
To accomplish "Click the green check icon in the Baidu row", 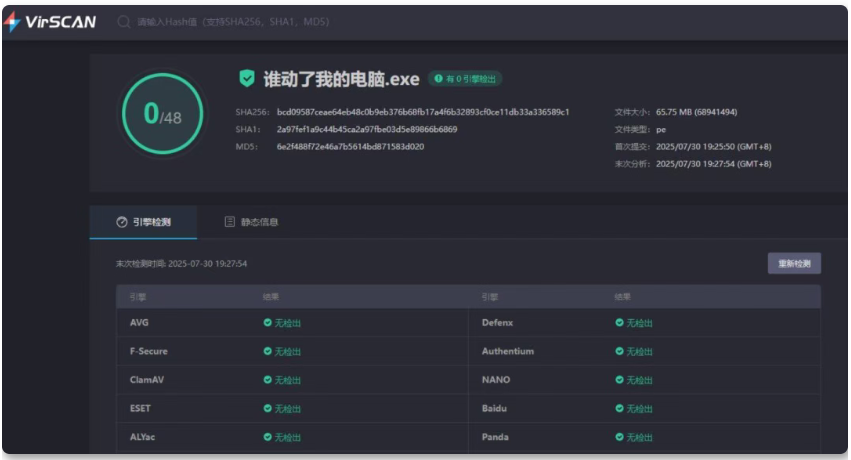I will click(x=619, y=408).
